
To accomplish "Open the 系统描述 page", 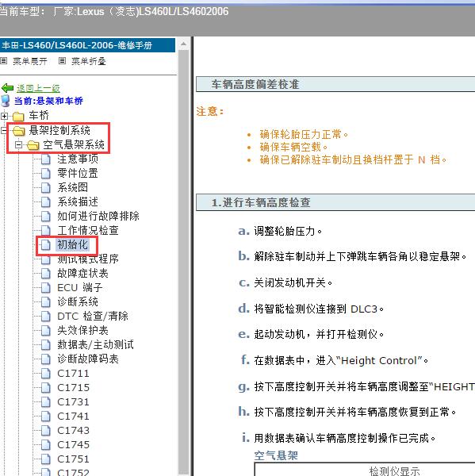I will (x=78, y=202).
